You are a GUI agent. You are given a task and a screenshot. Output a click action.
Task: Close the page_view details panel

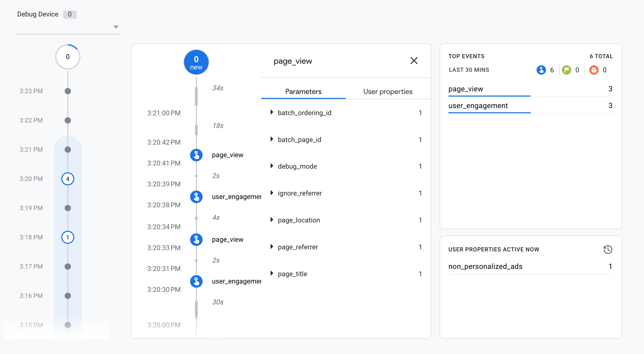click(x=414, y=61)
